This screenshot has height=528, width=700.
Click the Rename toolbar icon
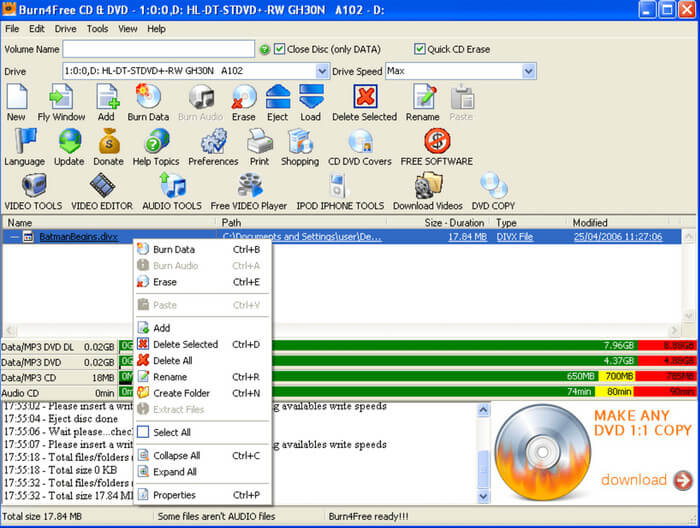tap(424, 96)
